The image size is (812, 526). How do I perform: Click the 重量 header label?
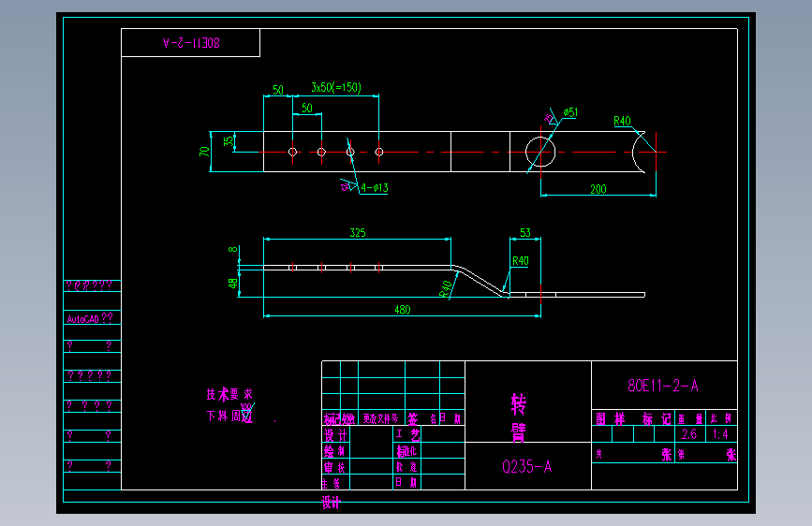click(690, 418)
